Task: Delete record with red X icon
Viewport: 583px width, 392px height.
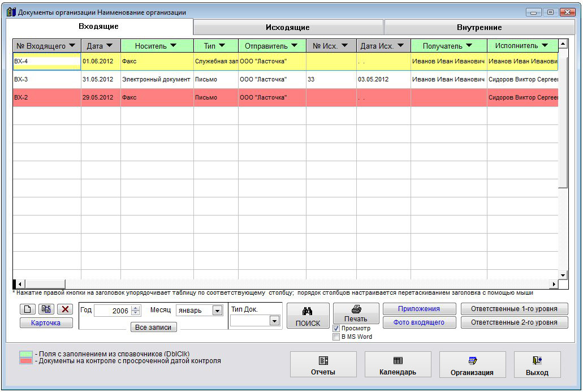Action: [65, 309]
